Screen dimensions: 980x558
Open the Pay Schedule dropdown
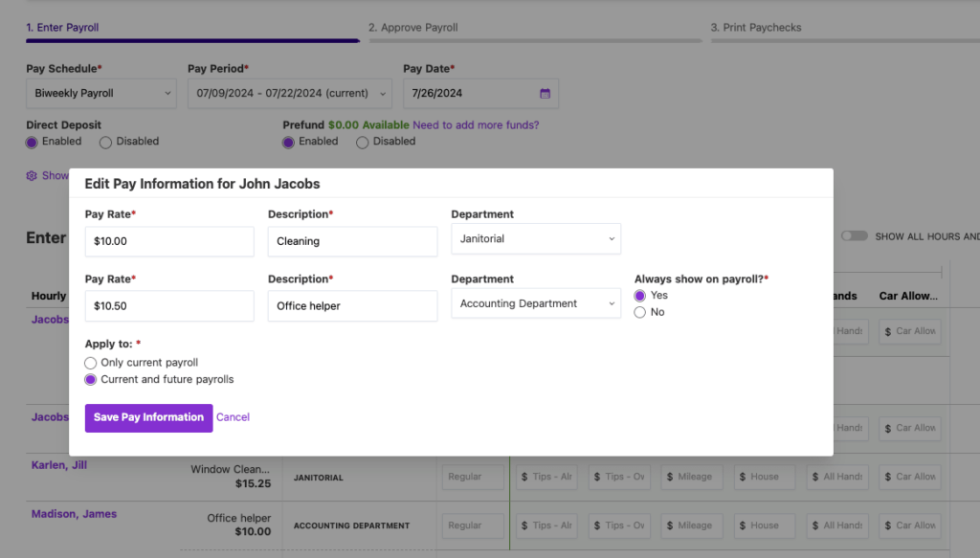(x=101, y=93)
